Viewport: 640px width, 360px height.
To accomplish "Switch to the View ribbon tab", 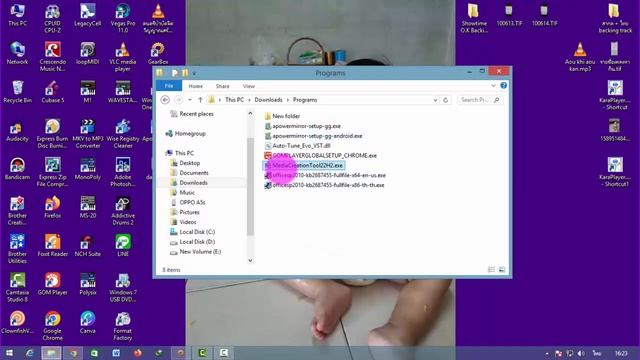I will tap(249, 86).
